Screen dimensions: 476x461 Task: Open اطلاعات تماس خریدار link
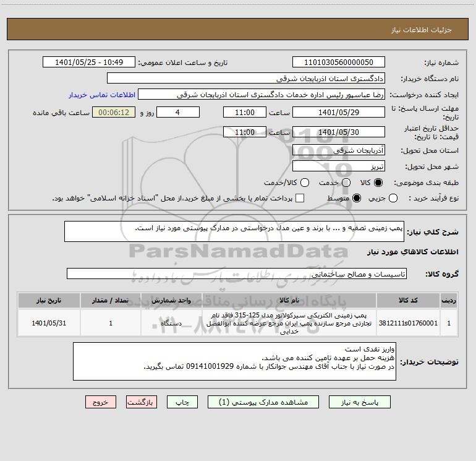click(x=102, y=95)
